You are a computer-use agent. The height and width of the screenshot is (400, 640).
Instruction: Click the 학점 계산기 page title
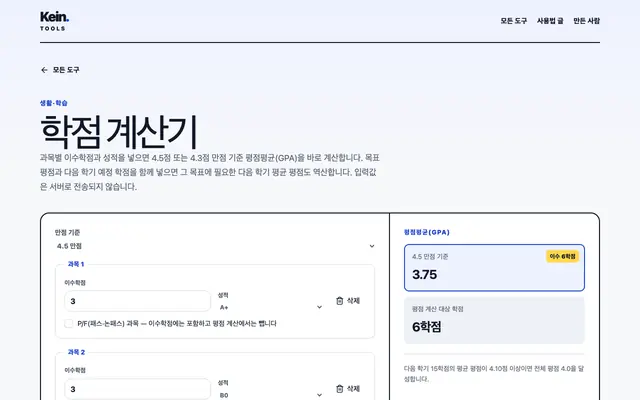click(x=119, y=132)
